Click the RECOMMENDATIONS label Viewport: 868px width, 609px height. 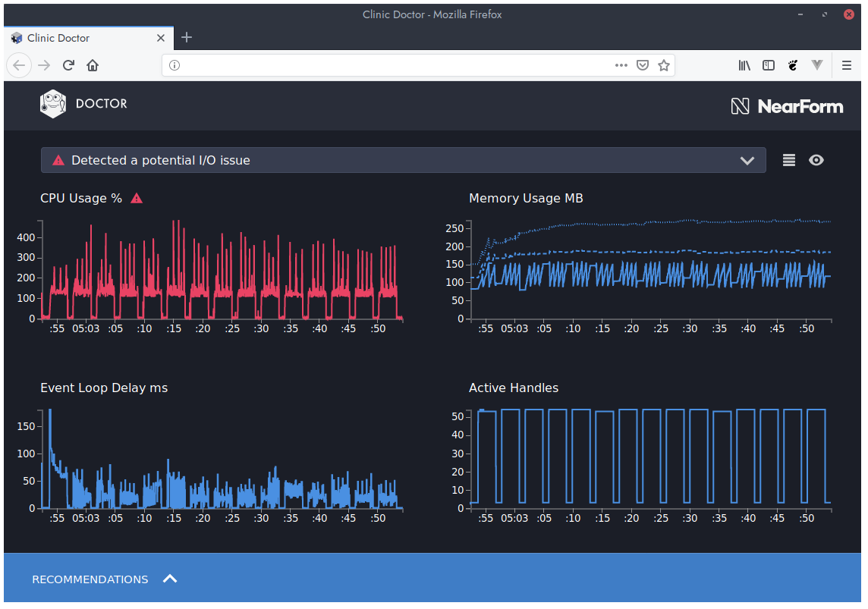pyautogui.click(x=90, y=579)
